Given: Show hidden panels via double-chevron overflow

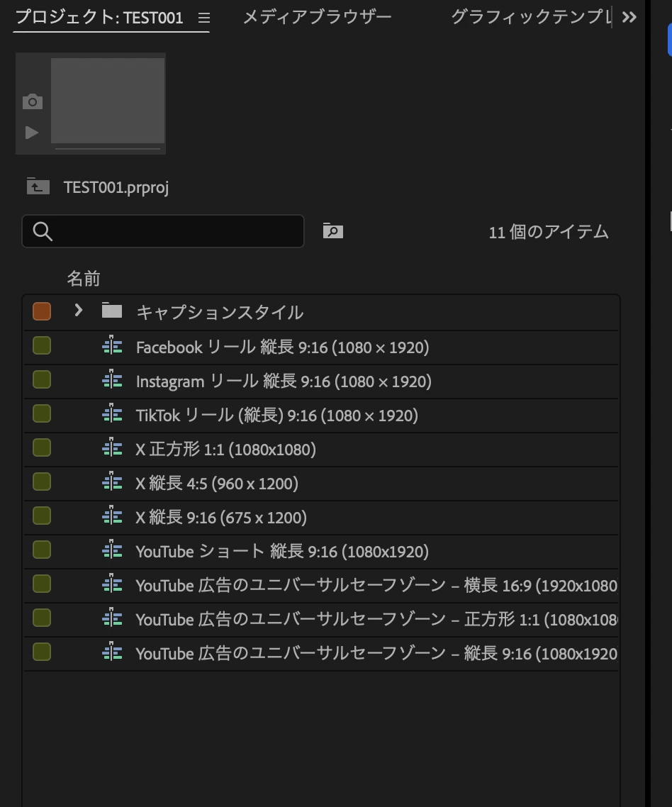Looking at the screenshot, I should click(629, 18).
